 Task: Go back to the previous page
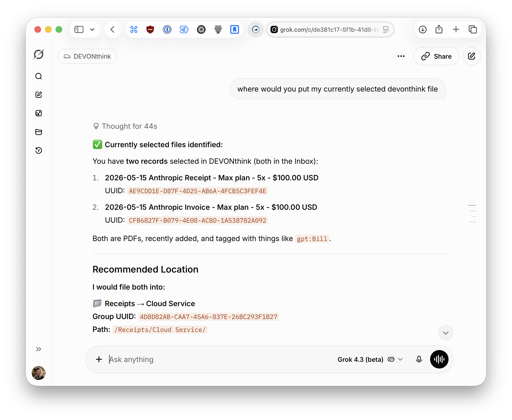[112, 29]
